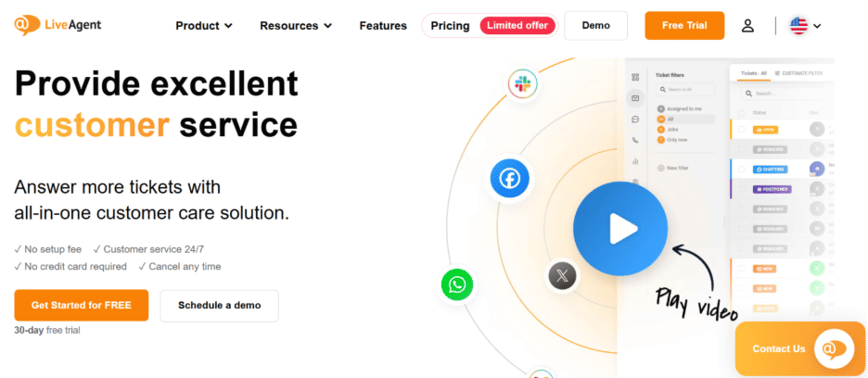Go to Pricing
The image size is (868, 378).
[x=450, y=25]
